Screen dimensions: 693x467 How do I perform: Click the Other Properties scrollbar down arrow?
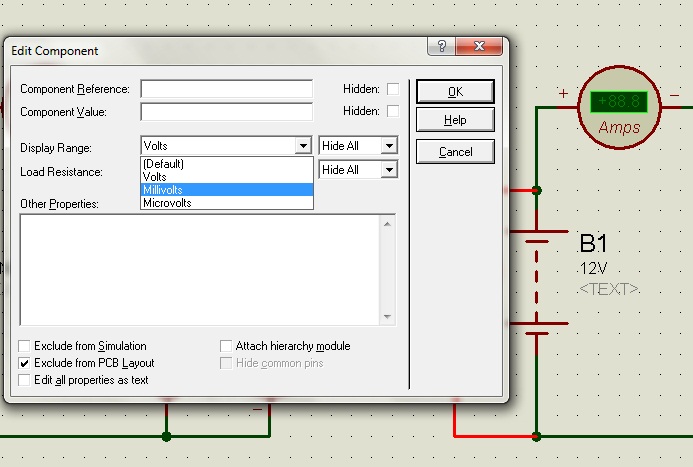(388, 317)
